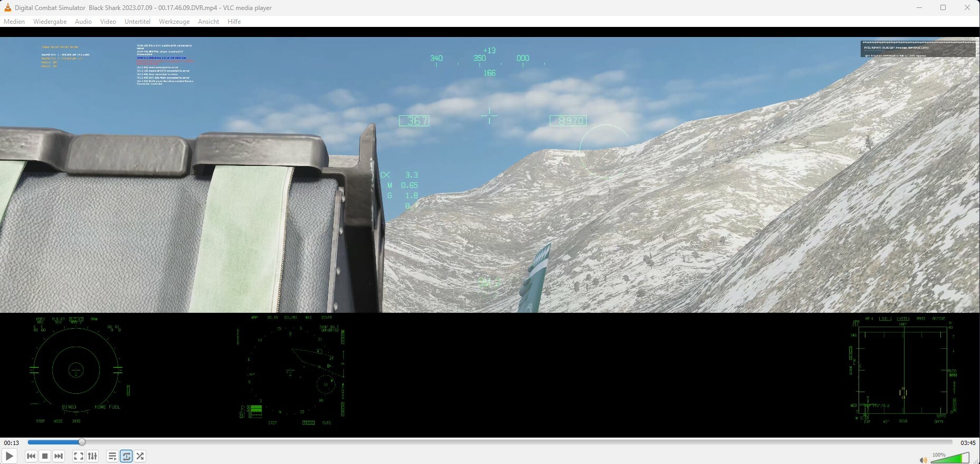The image size is (980, 464).
Task: Open the Ansicht menu
Action: 209,22
